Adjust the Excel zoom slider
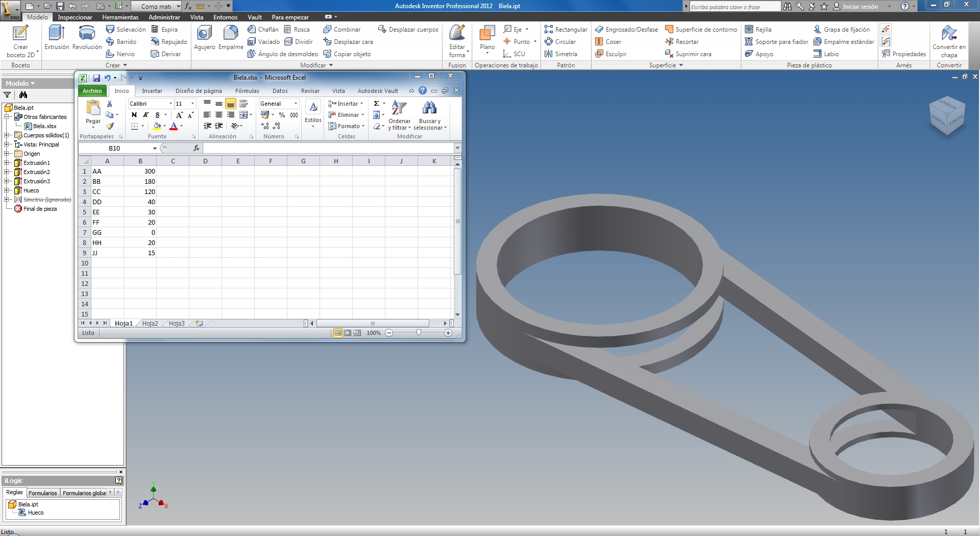980x536 pixels. (x=419, y=333)
